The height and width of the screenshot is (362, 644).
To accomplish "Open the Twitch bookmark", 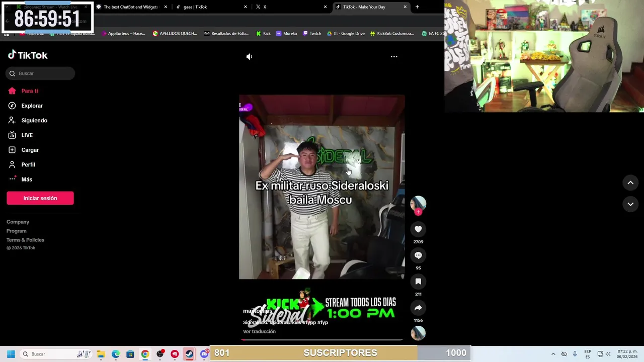I will [312, 34].
